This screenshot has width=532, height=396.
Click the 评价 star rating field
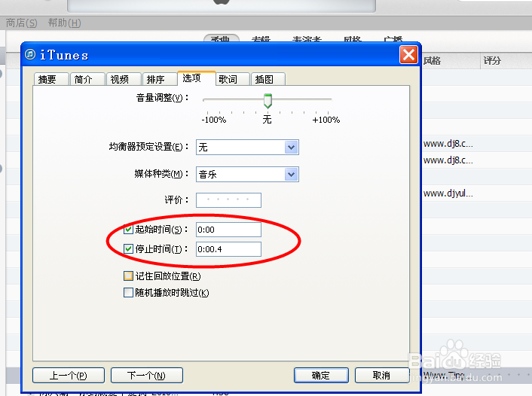(x=228, y=200)
